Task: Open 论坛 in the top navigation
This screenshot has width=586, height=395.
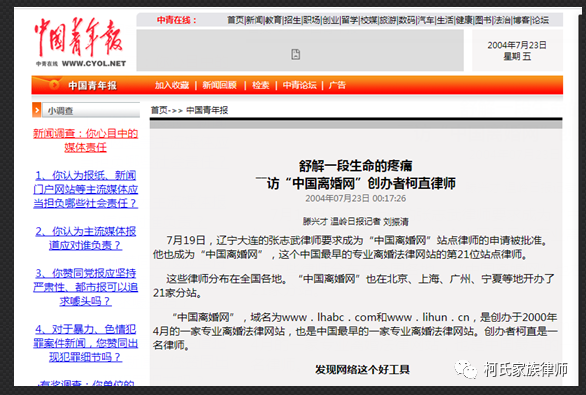Action: click(540, 20)
